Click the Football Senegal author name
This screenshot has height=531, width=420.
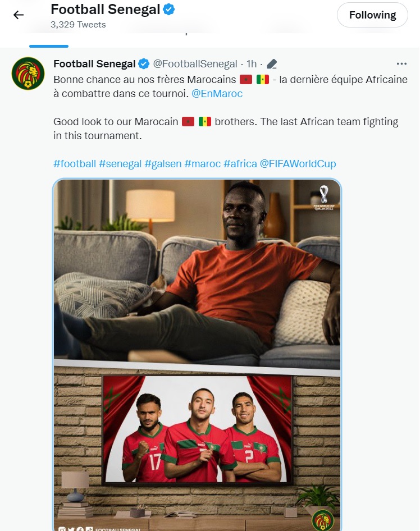click(94, 63)
